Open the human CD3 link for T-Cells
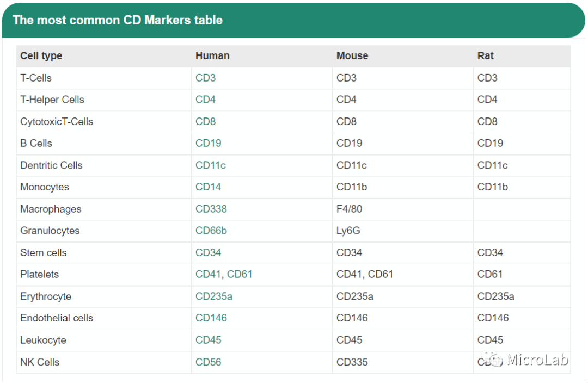Image resolution: width=588 pixels, height=384 pixels. tap(206, 78)
